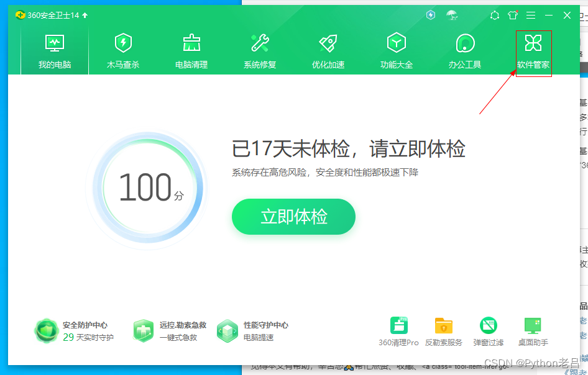This screenshot has height=375, width=588.
Task: Open 办公工具 office tools
Action: 465,52
